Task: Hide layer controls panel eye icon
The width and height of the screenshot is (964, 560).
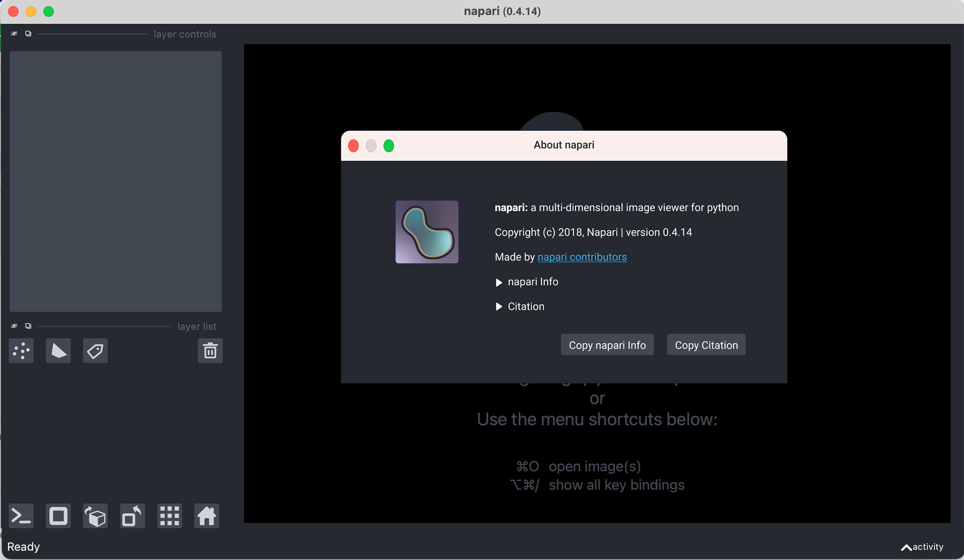Action: pyautogui.click(x=14, y=34)
